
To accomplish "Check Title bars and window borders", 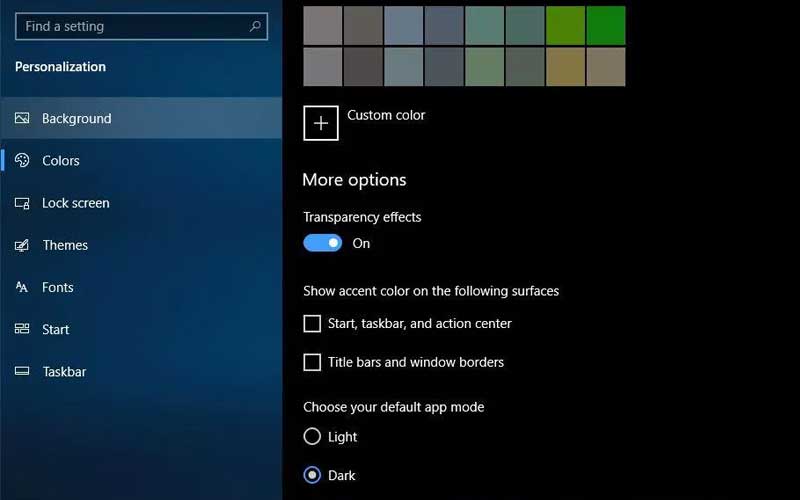I will tap(312, 362).
